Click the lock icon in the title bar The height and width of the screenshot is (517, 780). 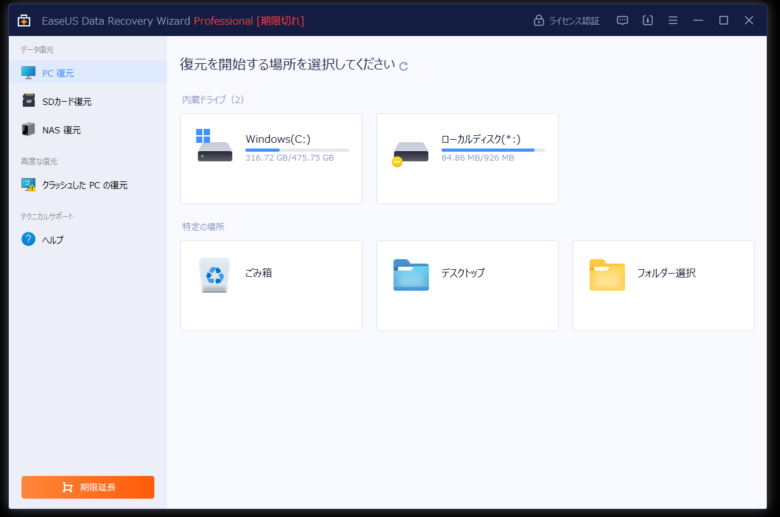(538, 20)
